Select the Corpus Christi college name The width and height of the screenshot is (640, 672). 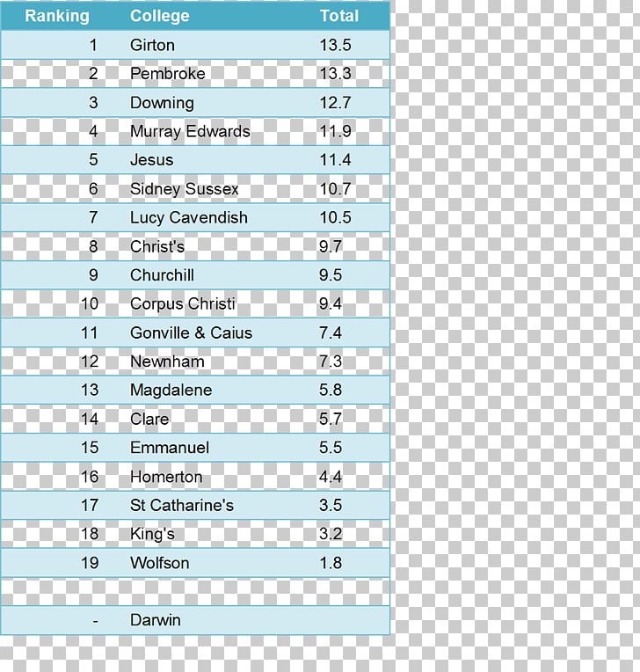pos(182,304)
